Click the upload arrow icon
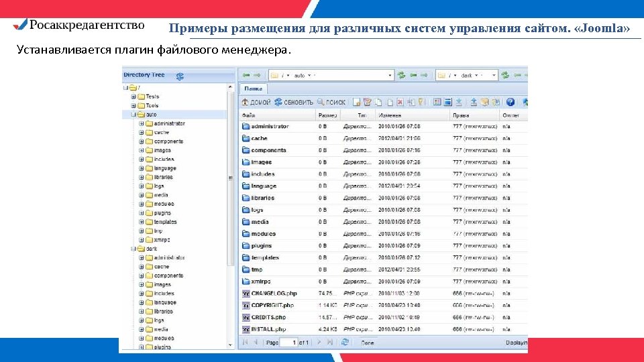Image resolution: width=644 pixels, height=362 pixels. coord(473,102)
